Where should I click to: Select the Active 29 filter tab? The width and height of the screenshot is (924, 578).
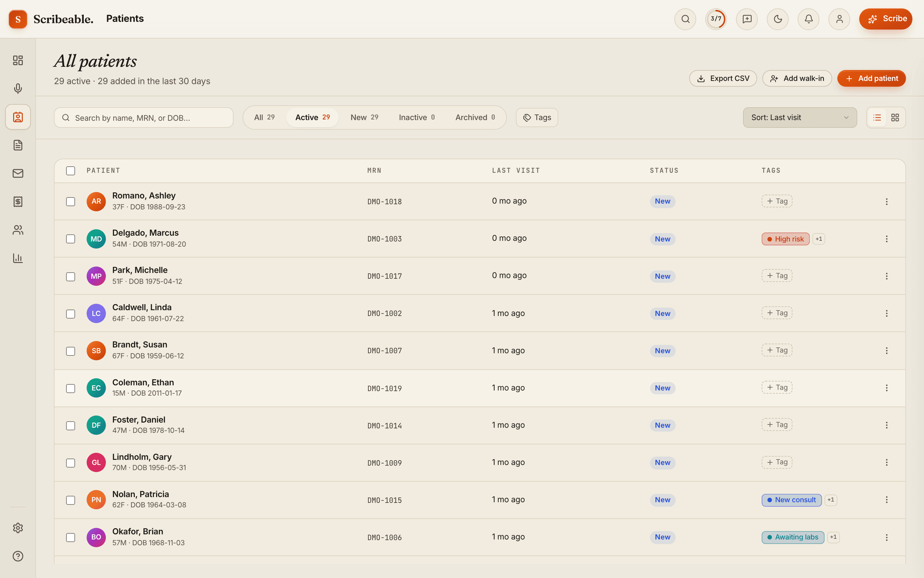(x=312, y=117)
